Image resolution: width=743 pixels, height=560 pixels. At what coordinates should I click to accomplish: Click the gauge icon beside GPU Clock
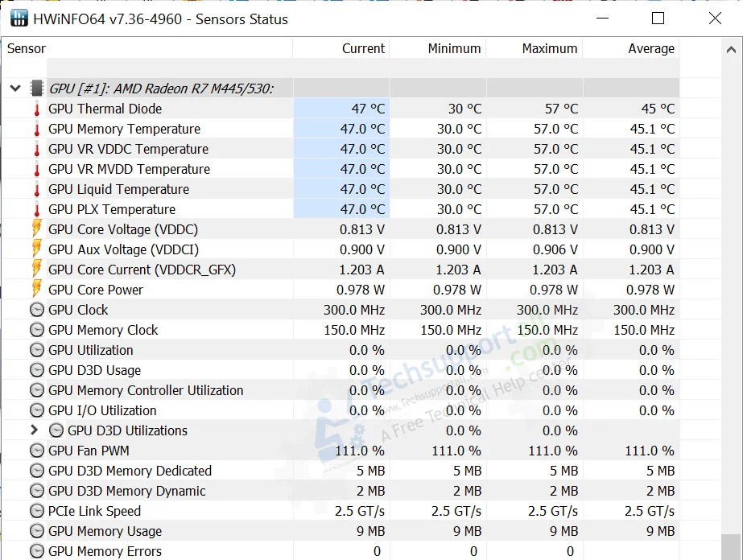pyautogui.click(x=36, y=310)
